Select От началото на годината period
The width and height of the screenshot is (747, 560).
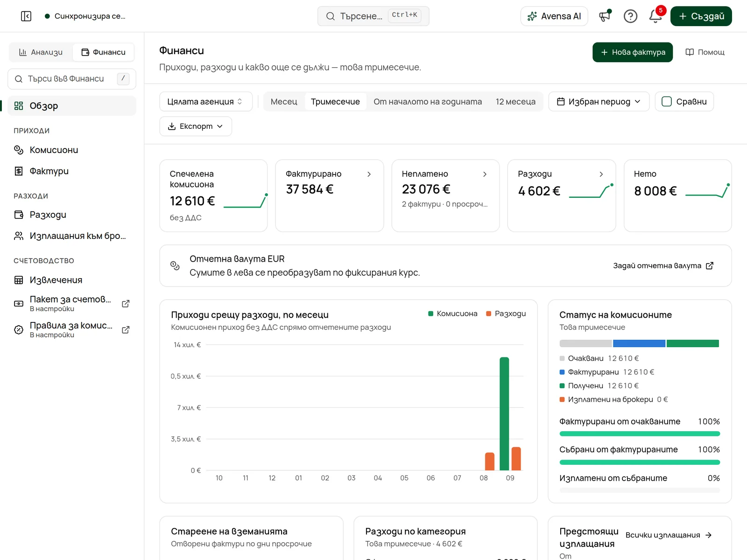click(428, 102)
